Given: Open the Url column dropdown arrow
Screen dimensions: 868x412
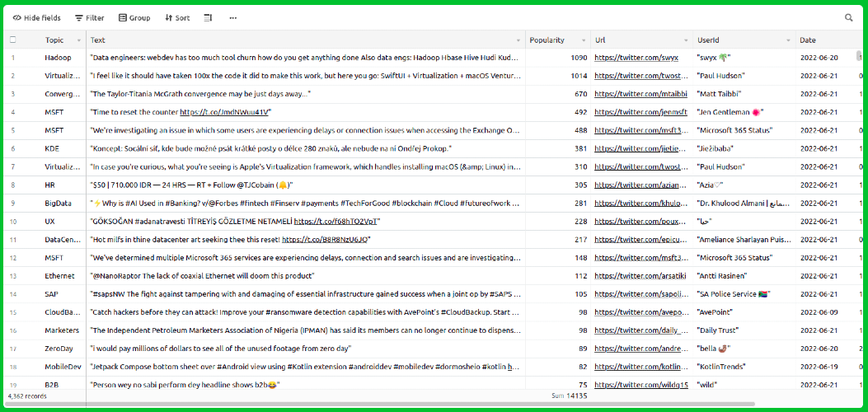Looking at the screenshot, I should pos(687,40).
